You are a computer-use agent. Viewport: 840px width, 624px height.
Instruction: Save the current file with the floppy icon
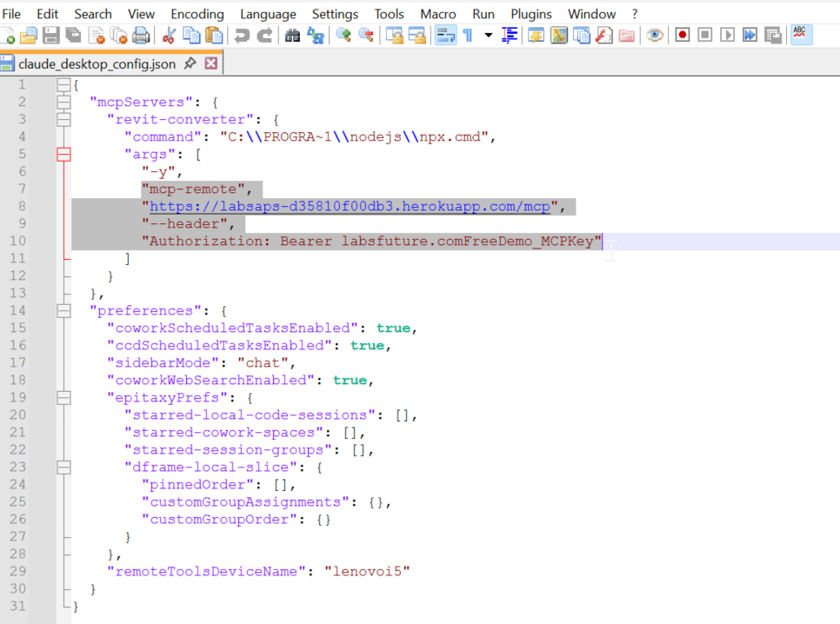(51, 36)
